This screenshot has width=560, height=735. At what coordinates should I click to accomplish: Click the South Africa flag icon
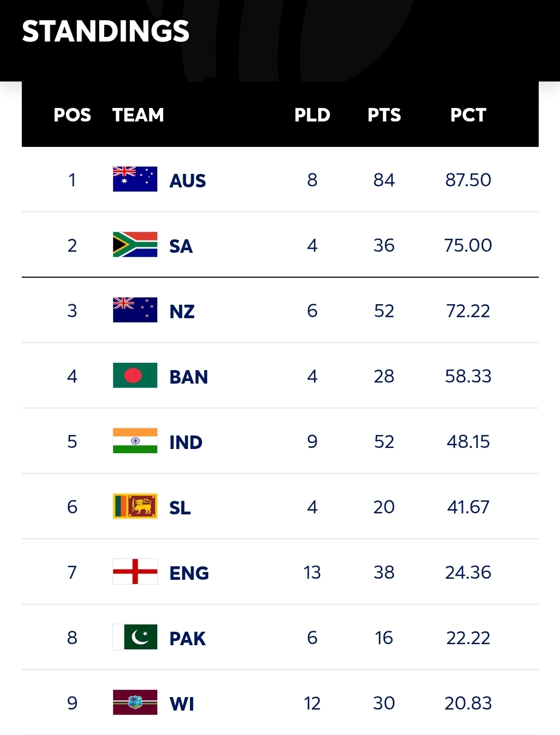(135, 244)
